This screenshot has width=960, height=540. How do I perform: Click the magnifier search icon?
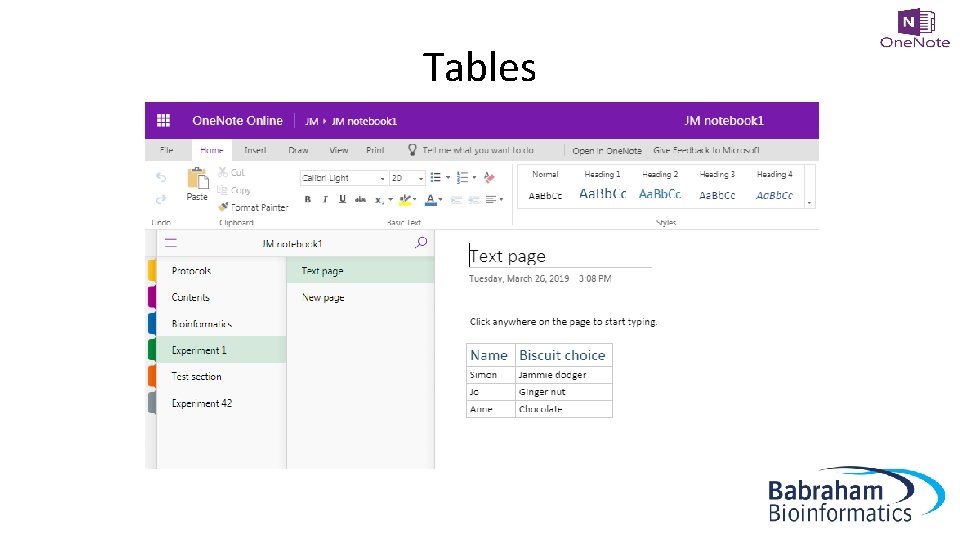(421, 243)
